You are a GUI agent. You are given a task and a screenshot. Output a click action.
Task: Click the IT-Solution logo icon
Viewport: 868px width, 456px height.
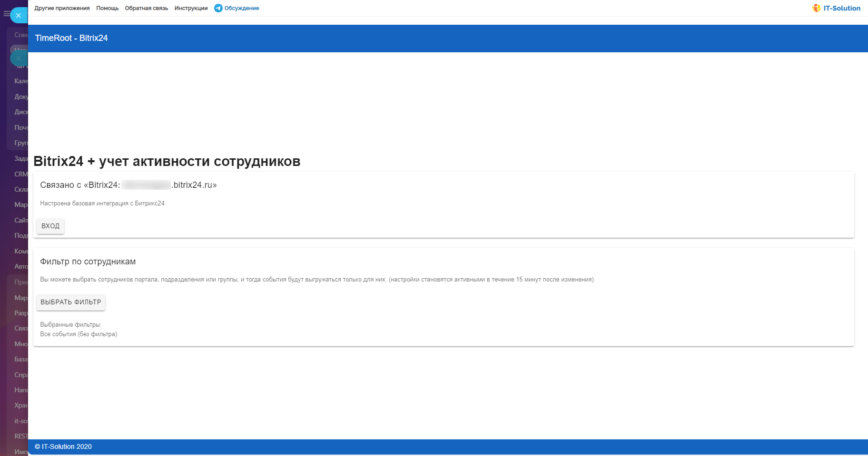tap(817, 8)
